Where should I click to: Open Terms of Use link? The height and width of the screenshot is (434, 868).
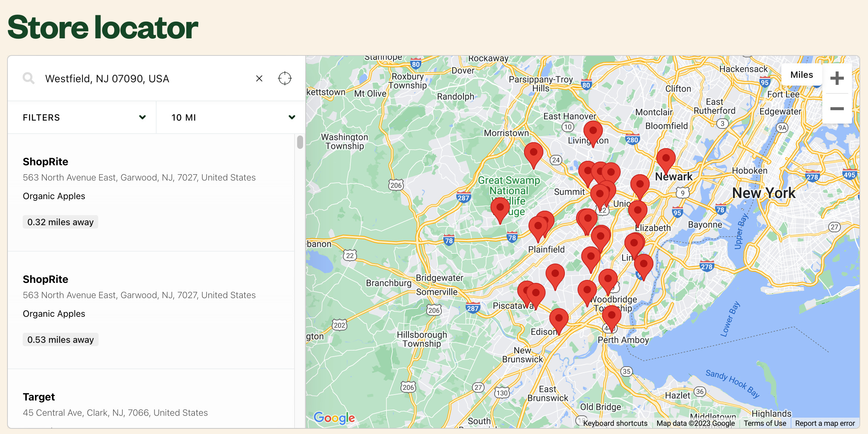coord(765,423)
